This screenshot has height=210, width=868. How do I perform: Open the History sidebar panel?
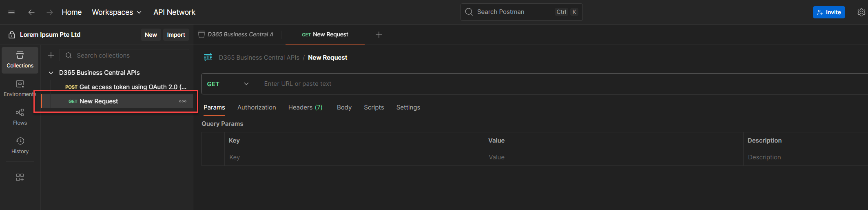pos(20,146)
